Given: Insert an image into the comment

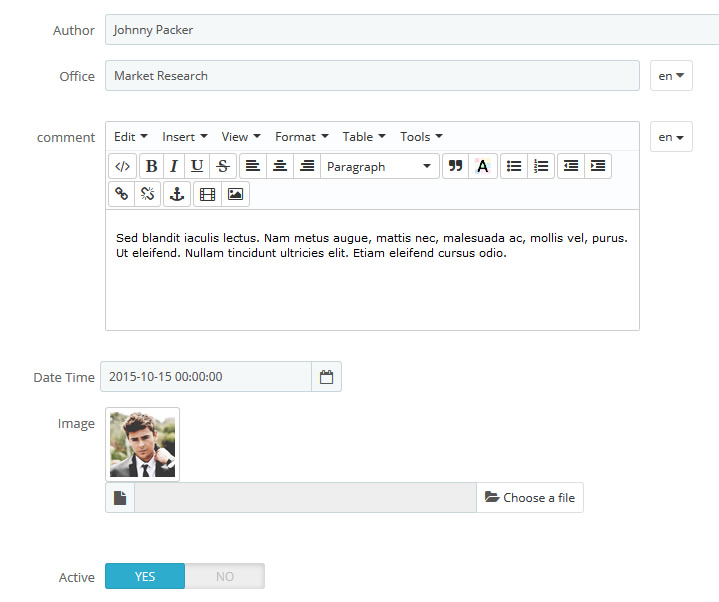Looking at the screenshot, I should click(235, 194).
